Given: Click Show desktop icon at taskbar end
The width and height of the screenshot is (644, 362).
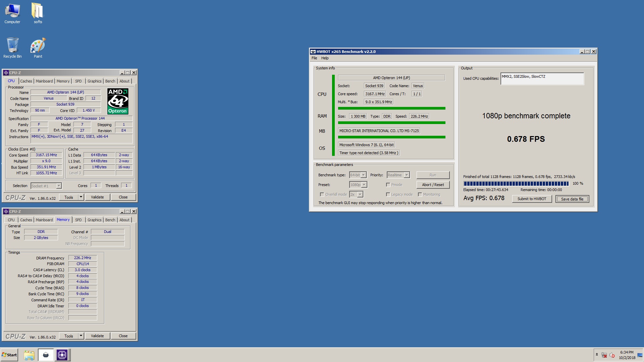Looking at the screenshot, I should 640,355.
